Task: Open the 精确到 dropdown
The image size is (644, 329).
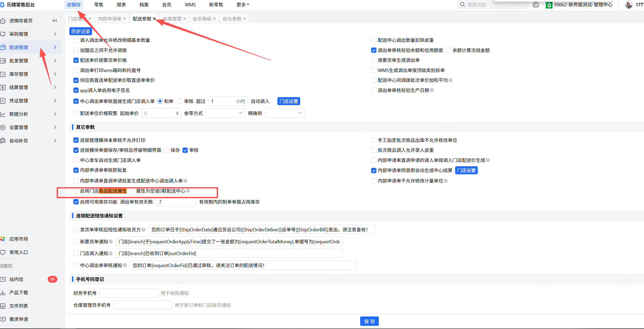Action: click(x=285, y=113)
